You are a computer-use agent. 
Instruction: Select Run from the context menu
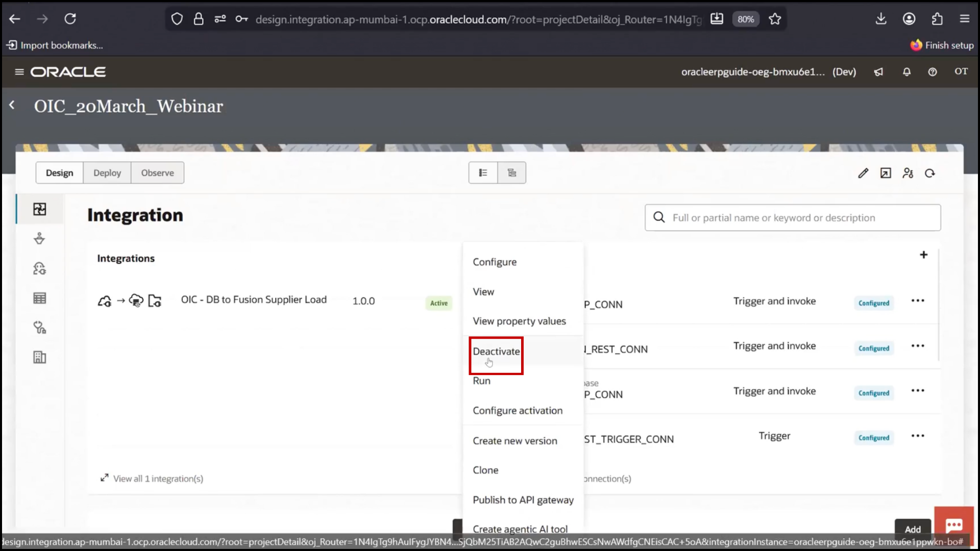523,381
